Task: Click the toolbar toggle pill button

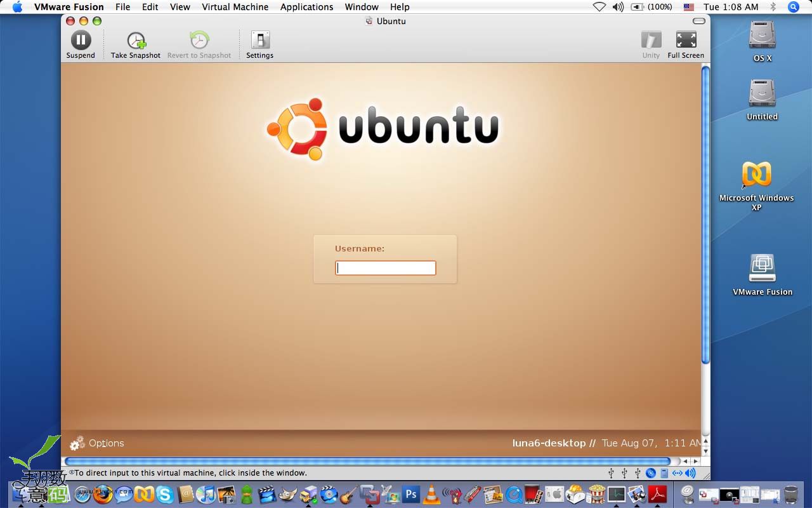Action: 698,21
